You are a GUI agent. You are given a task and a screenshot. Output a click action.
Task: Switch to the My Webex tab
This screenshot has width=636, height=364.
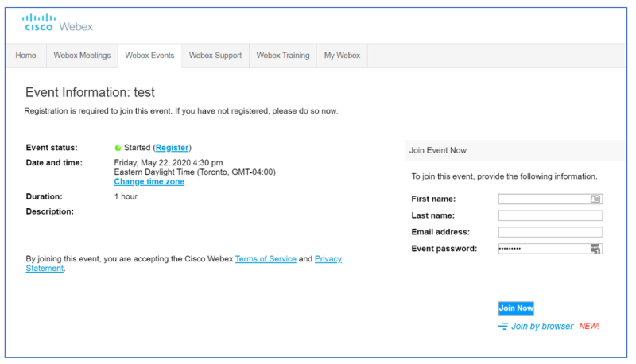[342, 56]
